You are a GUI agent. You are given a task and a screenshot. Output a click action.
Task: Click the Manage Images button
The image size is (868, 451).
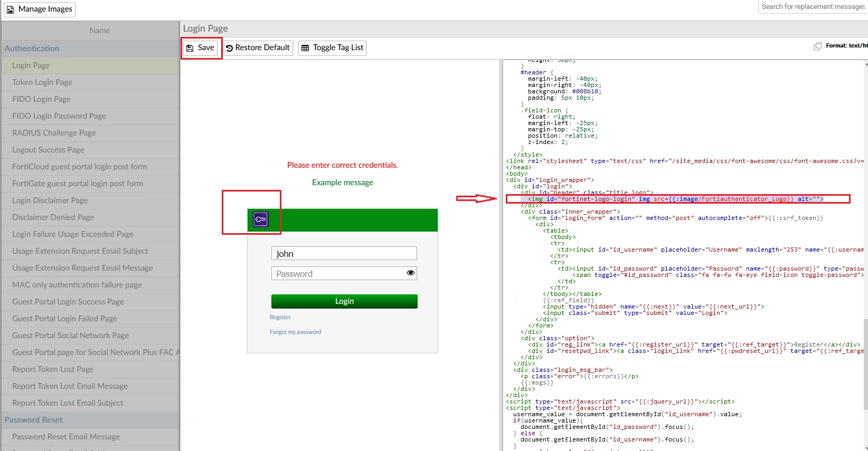pyautogui.click(x=40, y=9)
